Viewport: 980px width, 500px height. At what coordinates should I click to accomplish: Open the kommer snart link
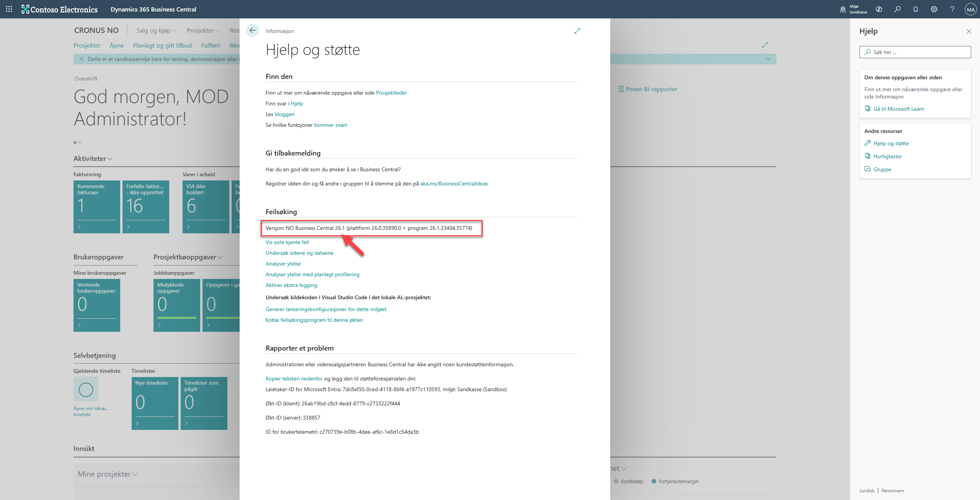pos(331,125)
